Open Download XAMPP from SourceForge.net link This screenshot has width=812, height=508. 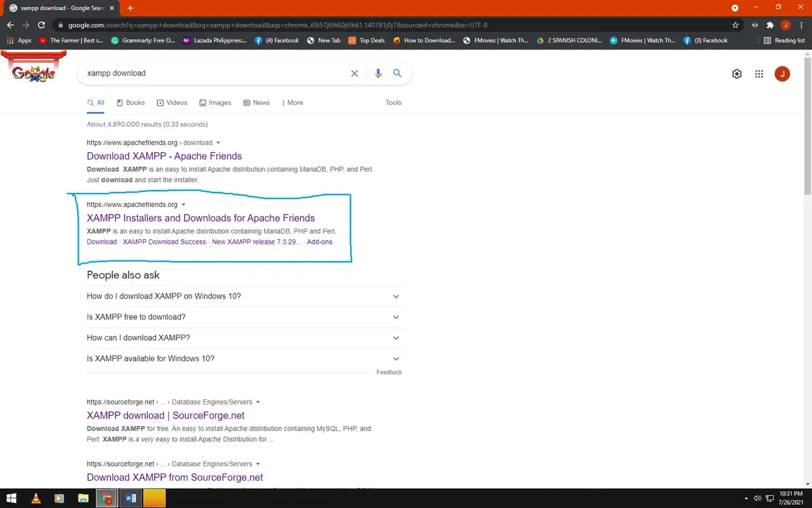point(175,478)
